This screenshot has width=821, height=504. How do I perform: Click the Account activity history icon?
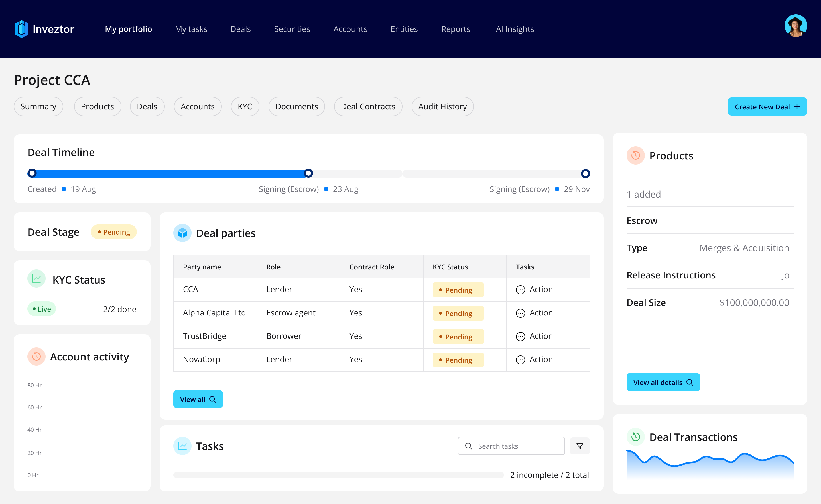(x=36, y=357)
